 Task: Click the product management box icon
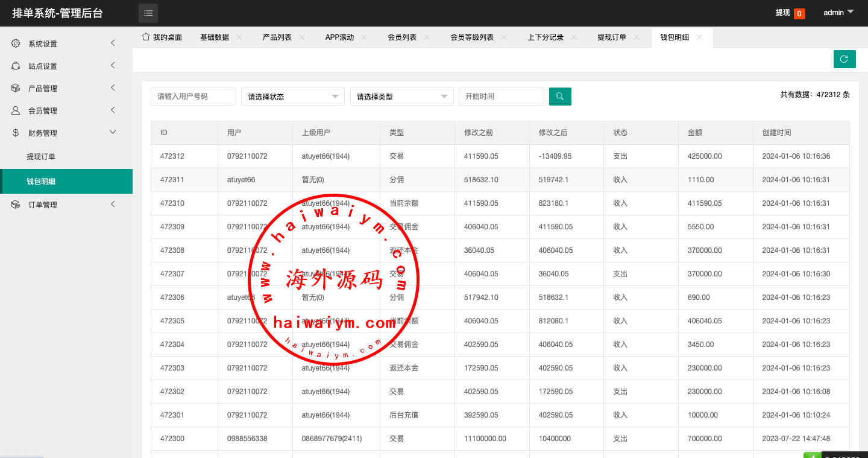tap(16, 88)
